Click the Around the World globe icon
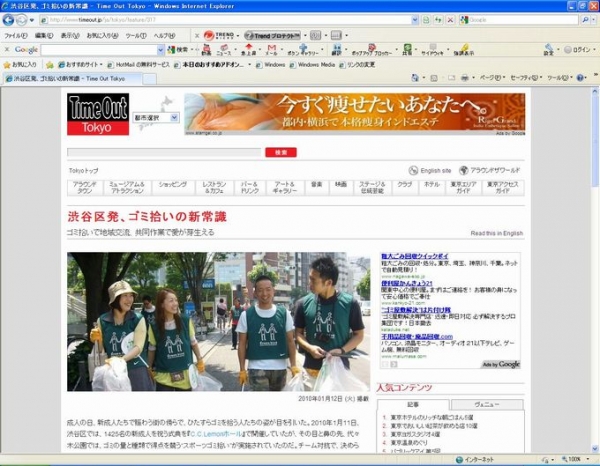This screenshot has height=466, width=600. click(463, 170)
